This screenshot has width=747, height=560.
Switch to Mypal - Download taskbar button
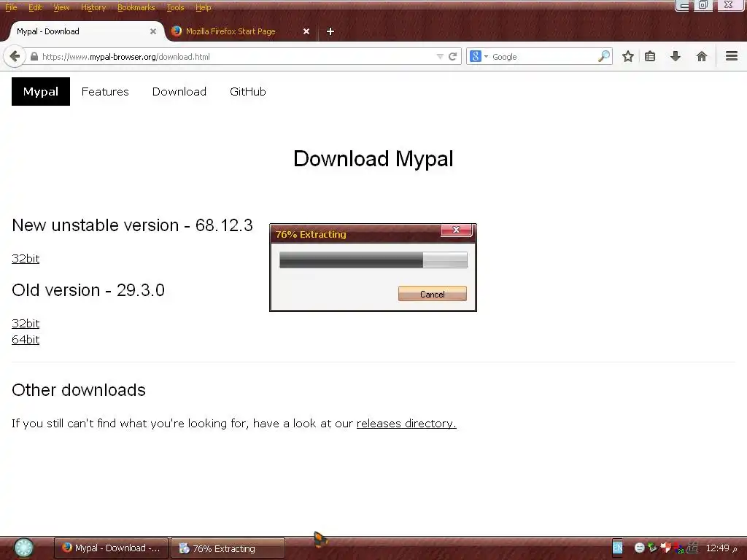pos(111,548)
